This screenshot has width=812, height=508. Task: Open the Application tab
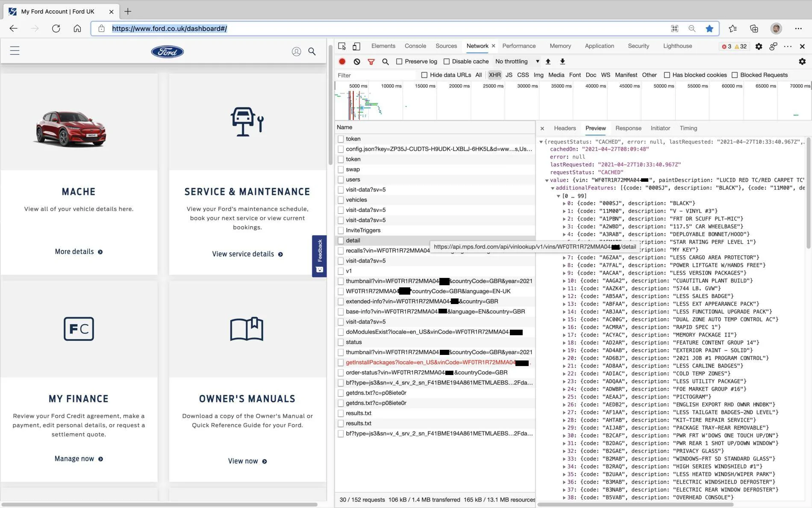599,46
